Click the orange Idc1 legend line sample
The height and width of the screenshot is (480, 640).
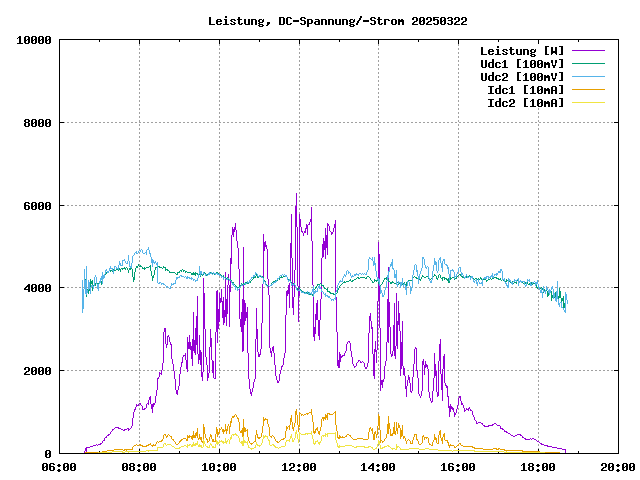tap(588, 90)
